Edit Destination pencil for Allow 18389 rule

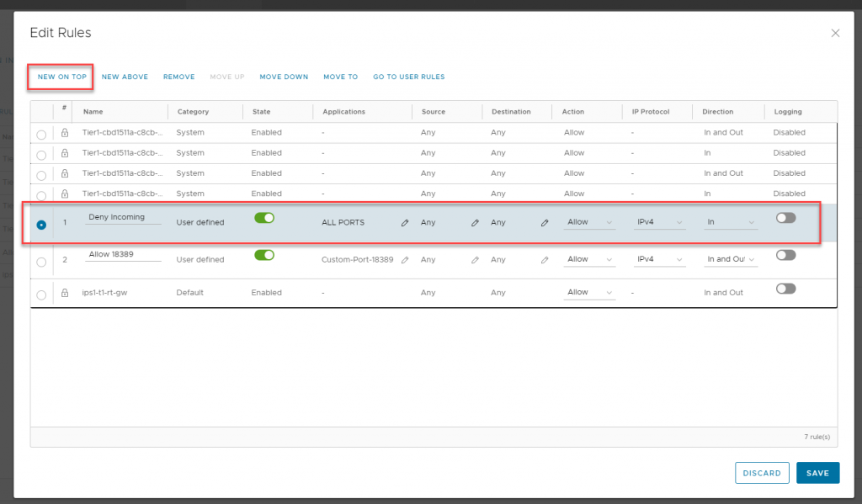(545, 260)
